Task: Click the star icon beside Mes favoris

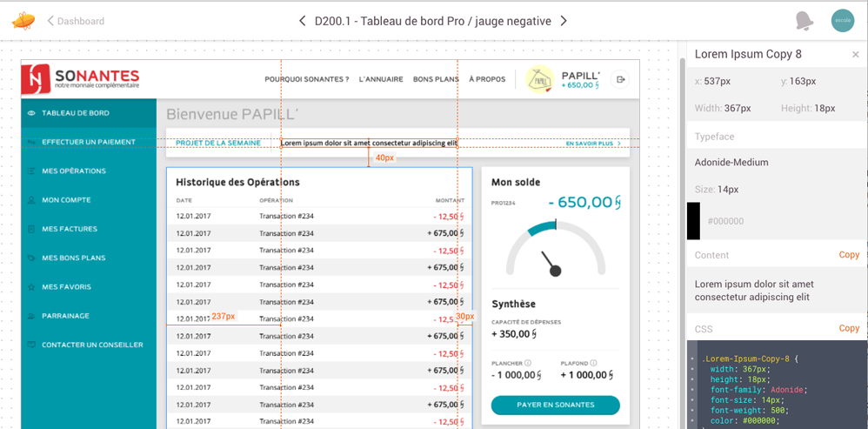Action: 31,287
